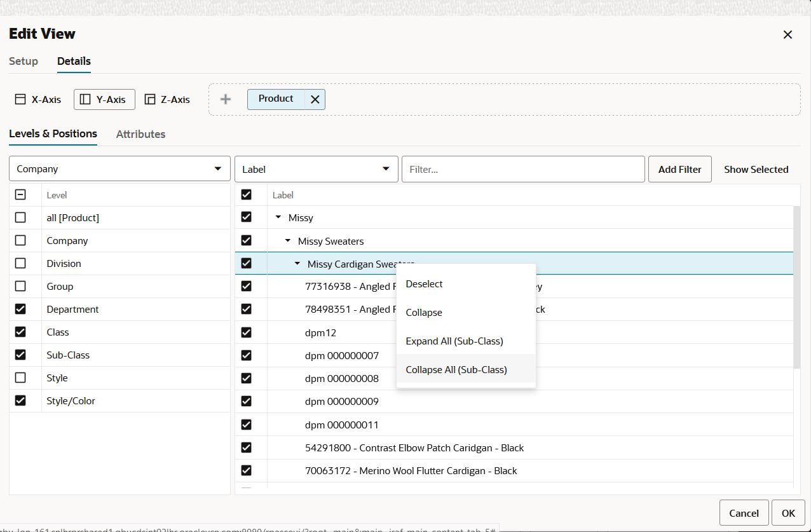Select the X-Axis layout icon

(x=20, y=99)
